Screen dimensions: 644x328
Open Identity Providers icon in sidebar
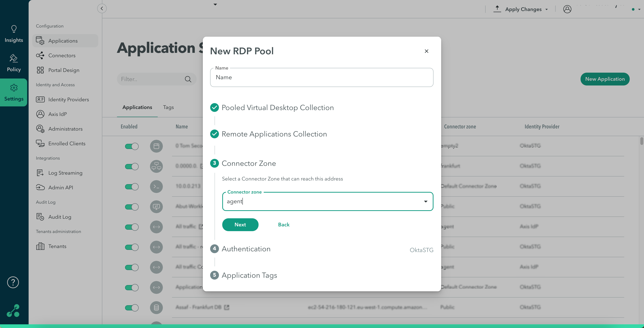(40, 99)
